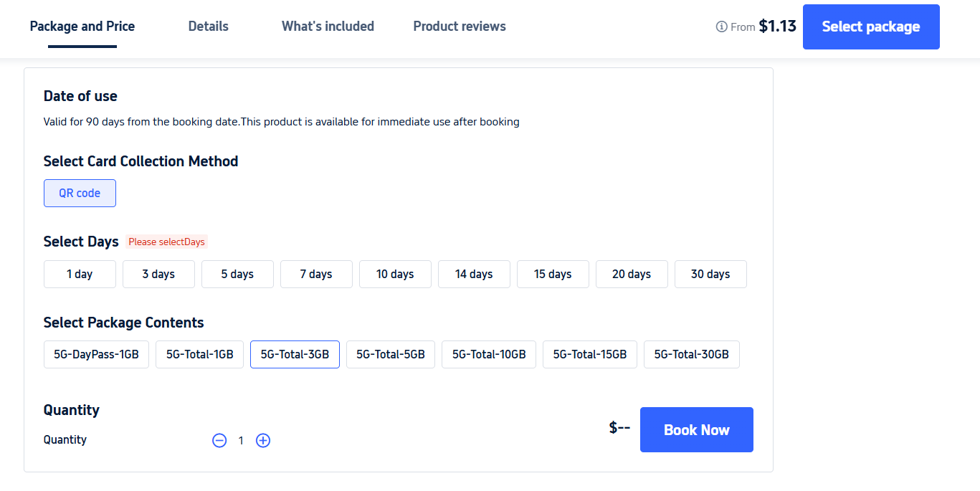The width and height of the screenshot is (980, 491).
Task: Pick the 5G-Total-30GB package
Action: 691,355
